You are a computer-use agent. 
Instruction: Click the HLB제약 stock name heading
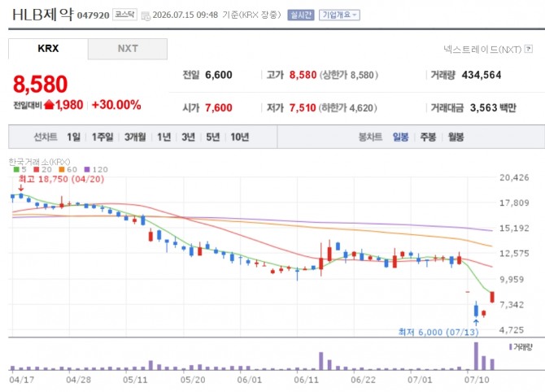point(43,15)
